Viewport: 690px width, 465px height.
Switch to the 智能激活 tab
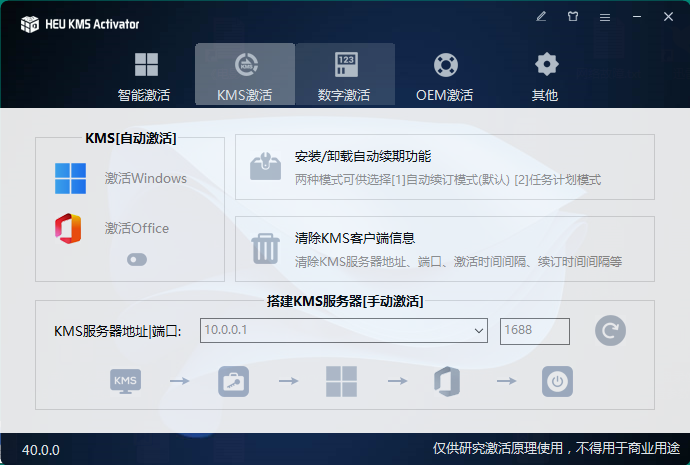pos(145,76)
